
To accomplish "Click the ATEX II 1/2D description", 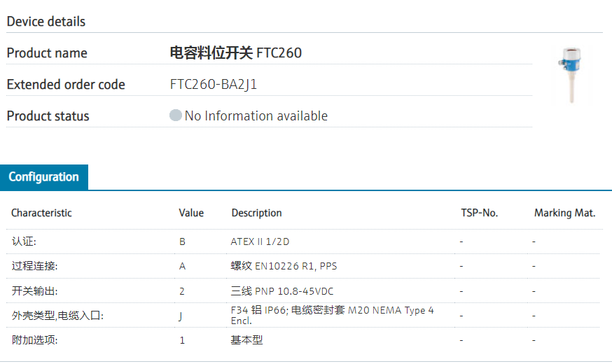I will pyautogui.click(x=260, y=241).
